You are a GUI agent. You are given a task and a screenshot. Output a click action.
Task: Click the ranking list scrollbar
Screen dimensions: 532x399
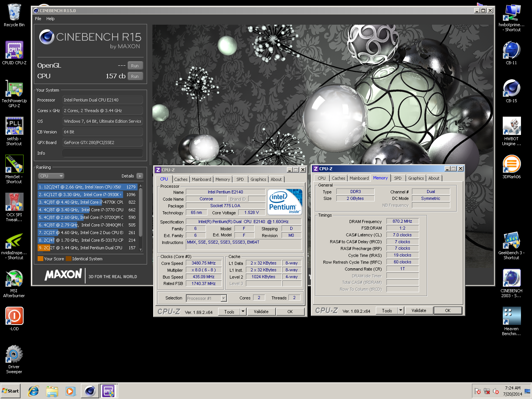pos(141,217)
